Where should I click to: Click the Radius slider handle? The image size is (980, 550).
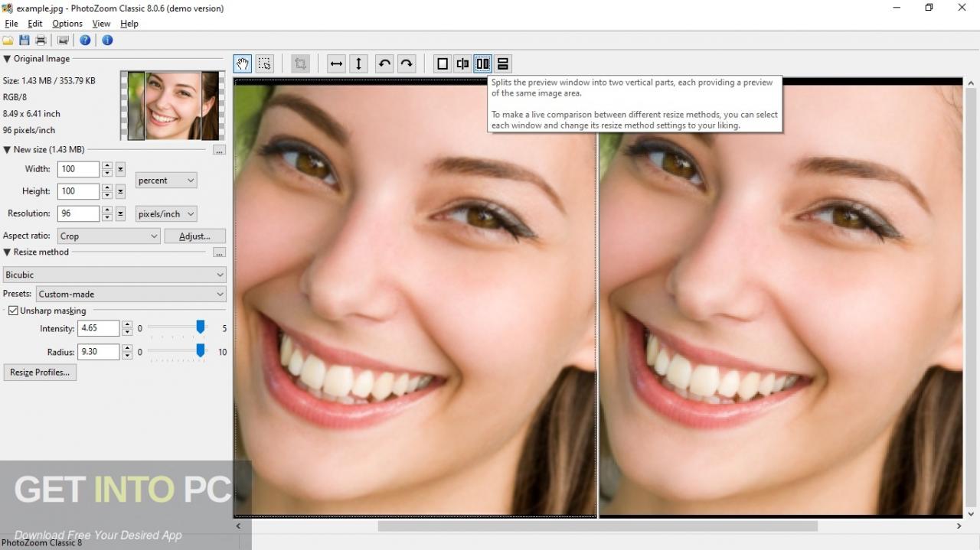[201, 350]
